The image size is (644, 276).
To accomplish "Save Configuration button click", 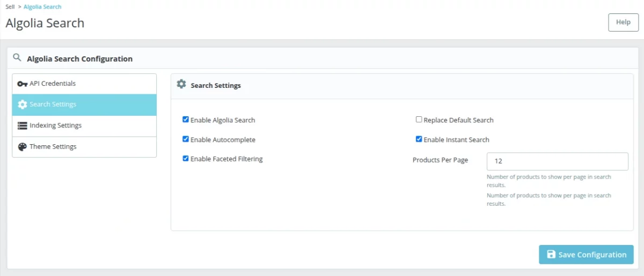I will click(x=586, y=255).
